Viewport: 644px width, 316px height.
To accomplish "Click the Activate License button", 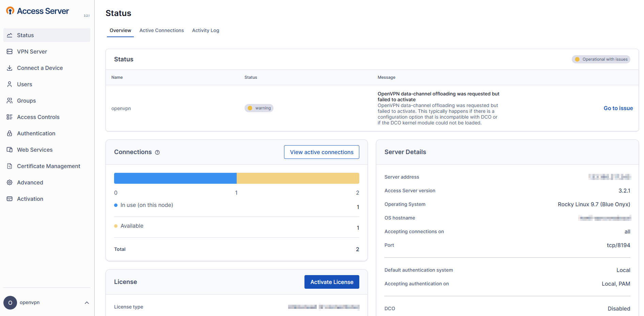I will pos(332,282).
